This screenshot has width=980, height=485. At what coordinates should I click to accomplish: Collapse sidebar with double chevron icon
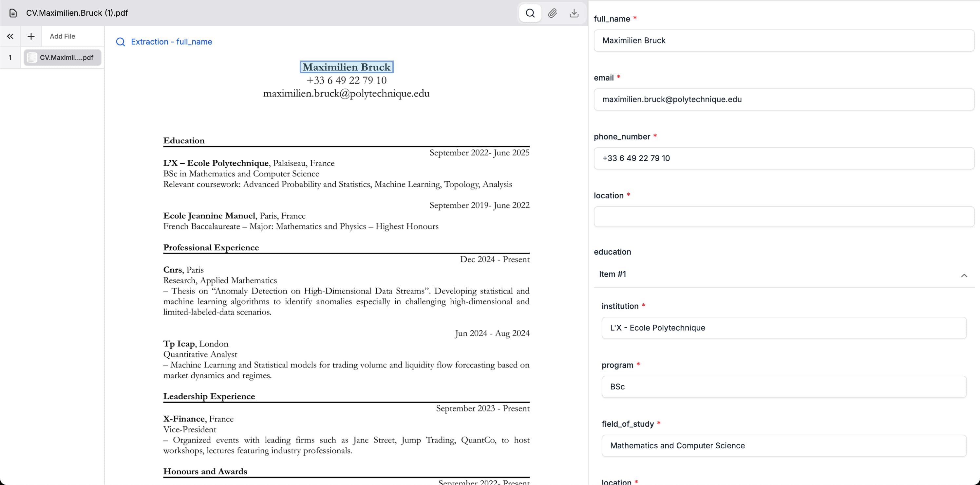coord(10,36)
